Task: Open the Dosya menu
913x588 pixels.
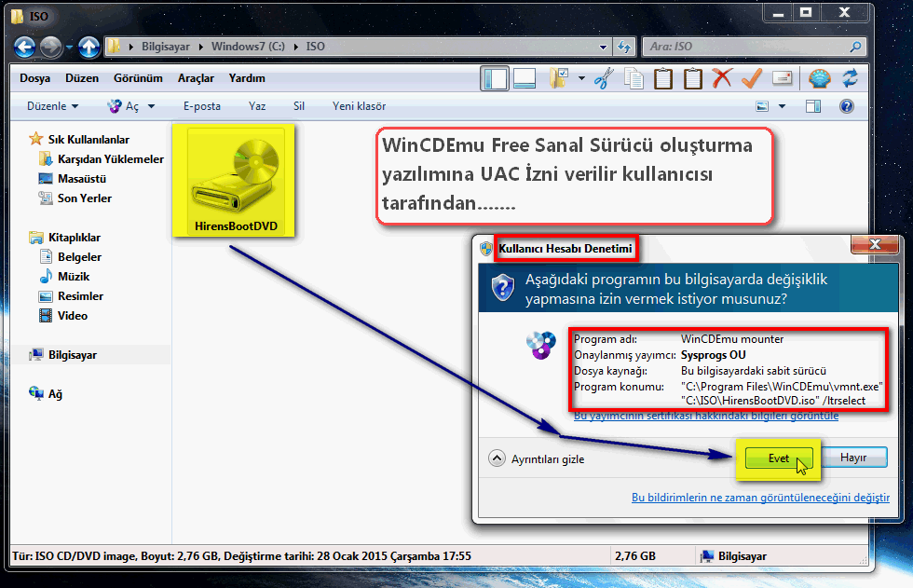Action: tap(35, 78)
